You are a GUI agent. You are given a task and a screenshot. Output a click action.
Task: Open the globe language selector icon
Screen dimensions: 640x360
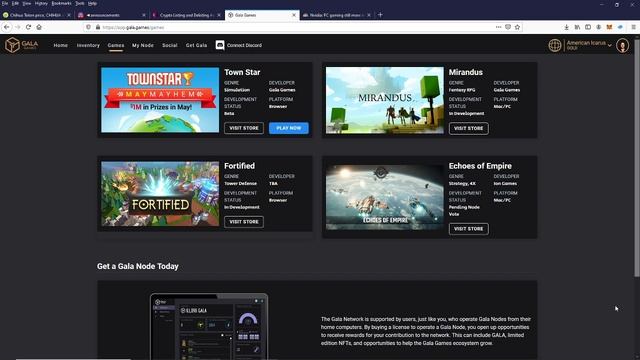[555, 45]
